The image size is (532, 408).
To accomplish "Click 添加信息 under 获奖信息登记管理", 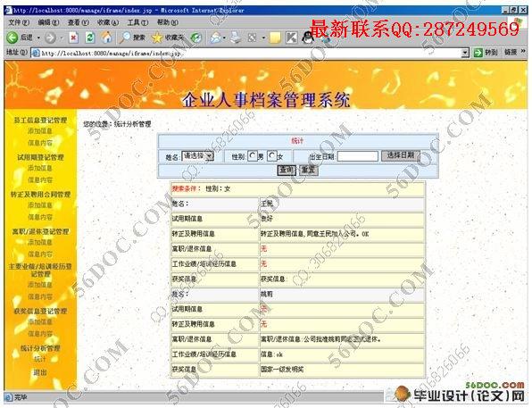I will pyautogui.click(x=40, y=321).
